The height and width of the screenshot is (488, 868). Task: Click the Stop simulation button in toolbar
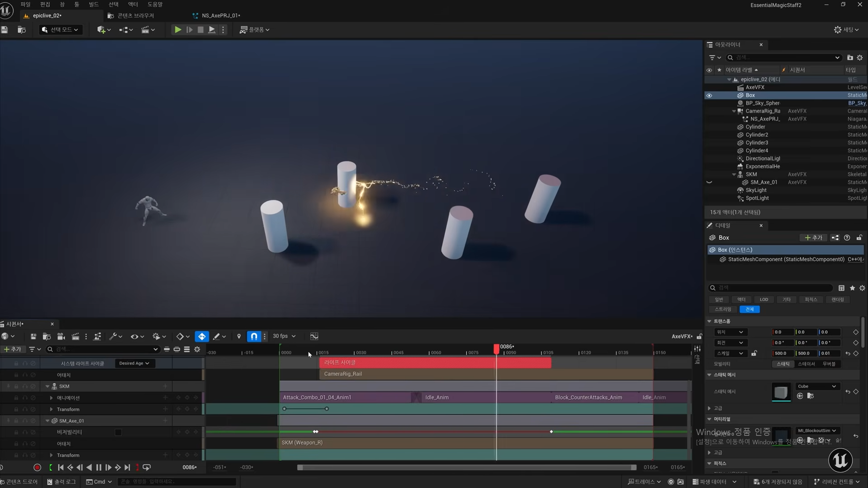click(x=200, y=30)
